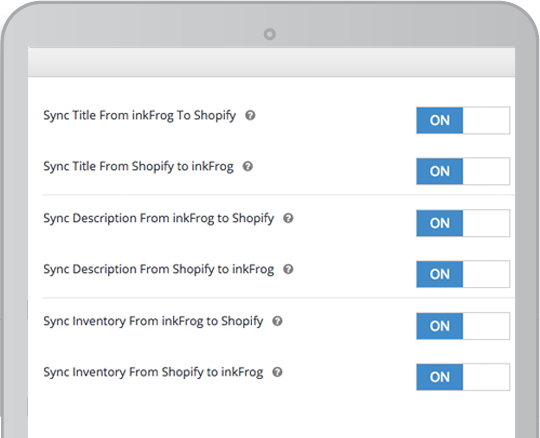This screenshot has height=438, width=540.
Task: Click the Sync Title From Shopify to inkFrog label
Action: (x=138, y=167)
